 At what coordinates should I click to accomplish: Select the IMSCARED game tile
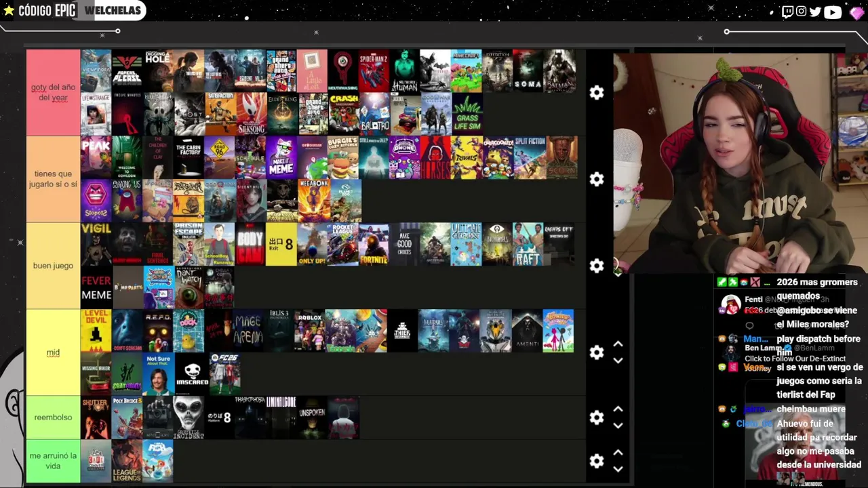(192, 374)
